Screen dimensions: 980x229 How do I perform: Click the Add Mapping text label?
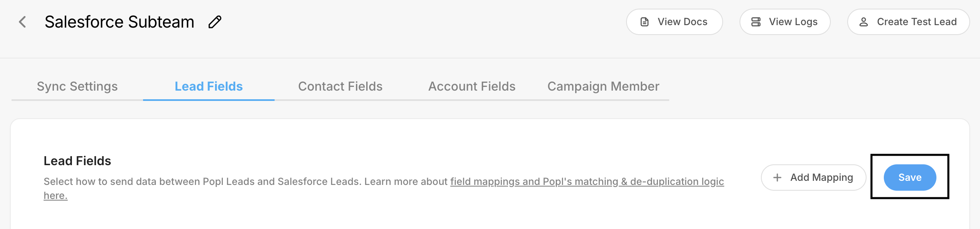(822, 178)
